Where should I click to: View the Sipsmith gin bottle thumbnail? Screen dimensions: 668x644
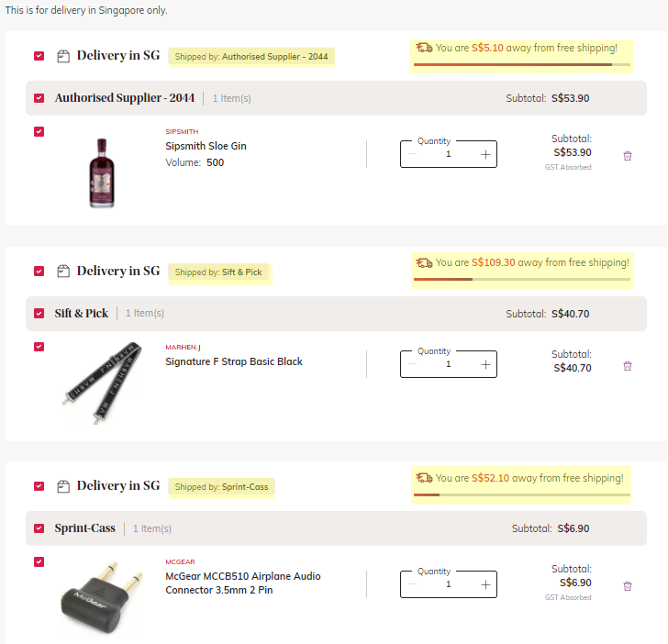(102, 172)
